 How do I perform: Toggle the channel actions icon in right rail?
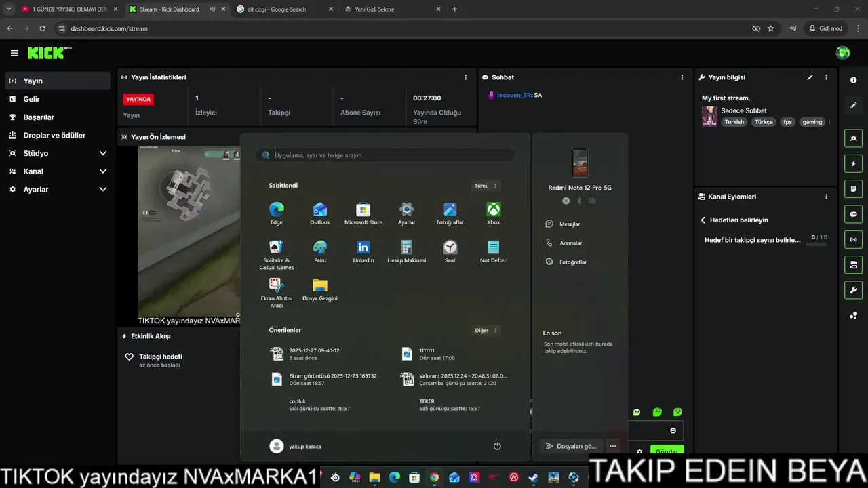853,265
